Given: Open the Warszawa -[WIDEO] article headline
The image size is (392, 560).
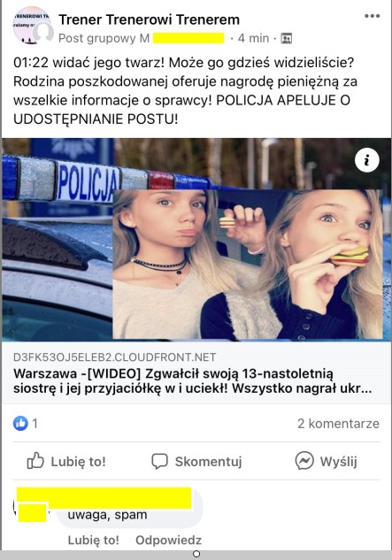Looking at the screenshot, I should click(193, 381).
